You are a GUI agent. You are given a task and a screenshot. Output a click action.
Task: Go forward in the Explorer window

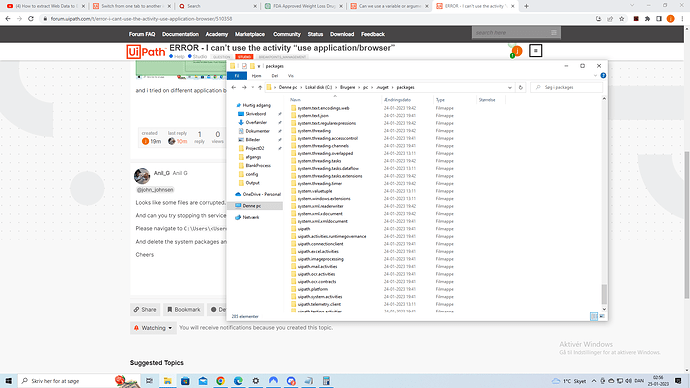(x=244, y=88)
